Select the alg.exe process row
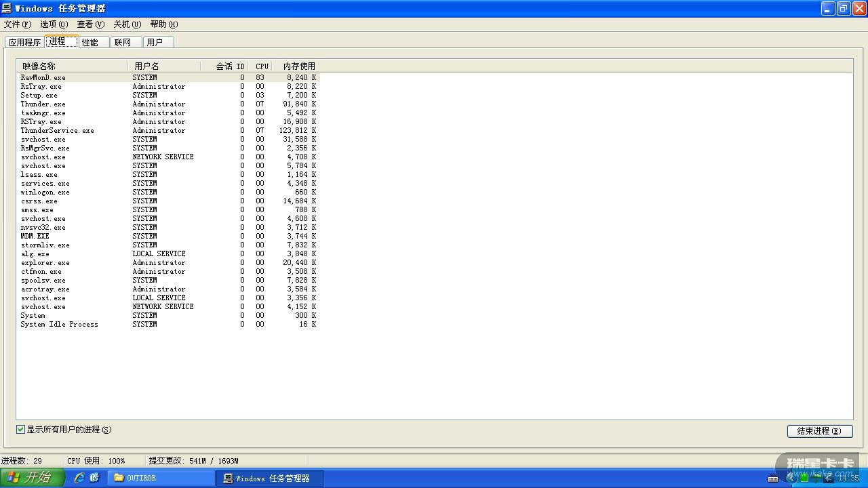This screenshot has width=868, height=488. tap(168, 254)
